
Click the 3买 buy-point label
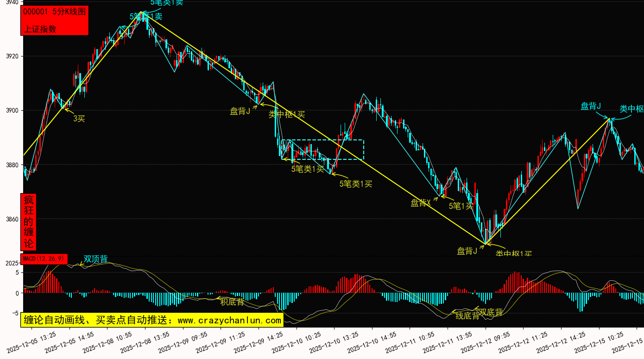(79, 119)
